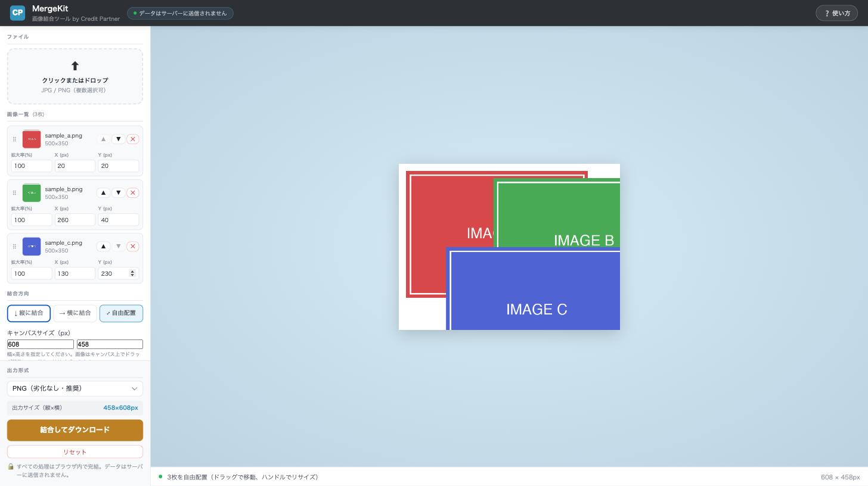The width and height of the screenshot is (868, 486).
Task: Focus the X (px) field of sample_c.png
Action: tap(75, 273)
